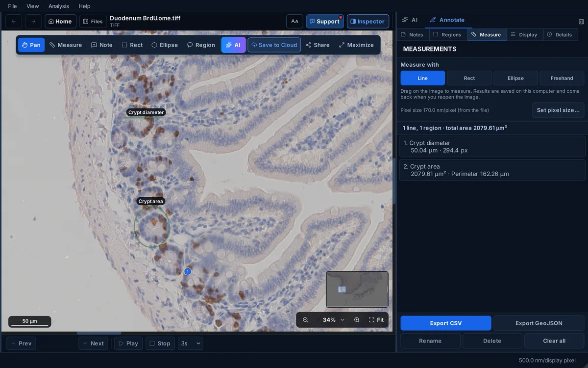Go to the previous image with Prev
Image resolution: width=588 pixels, height=368 pixels.
(21, 343)
